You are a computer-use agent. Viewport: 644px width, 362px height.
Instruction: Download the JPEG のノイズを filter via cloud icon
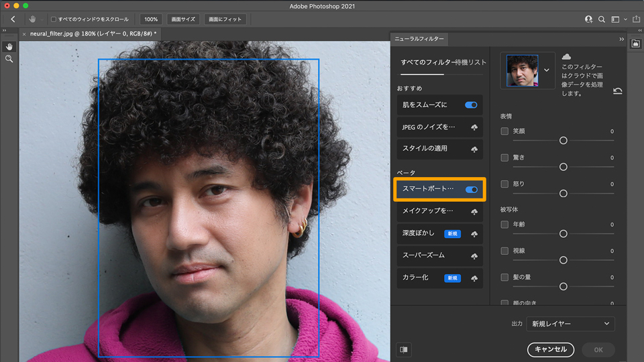pyautogui.click(x=474, y=127)
